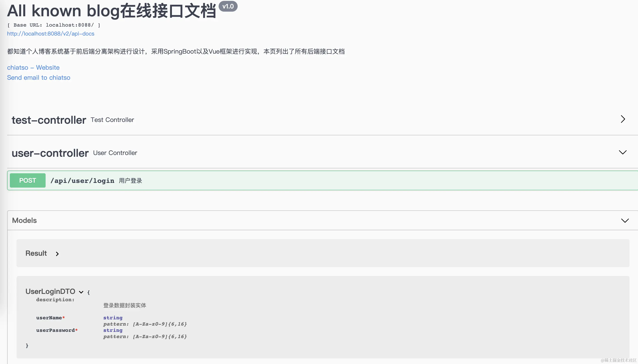
Task: Click the green POST method badge
Action: point(27,180)
